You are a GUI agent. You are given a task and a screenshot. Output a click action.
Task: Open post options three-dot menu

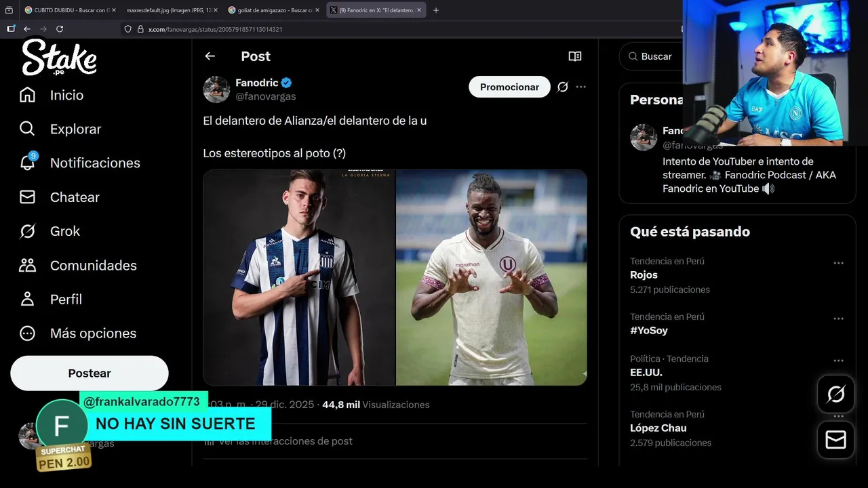(581, 87)
